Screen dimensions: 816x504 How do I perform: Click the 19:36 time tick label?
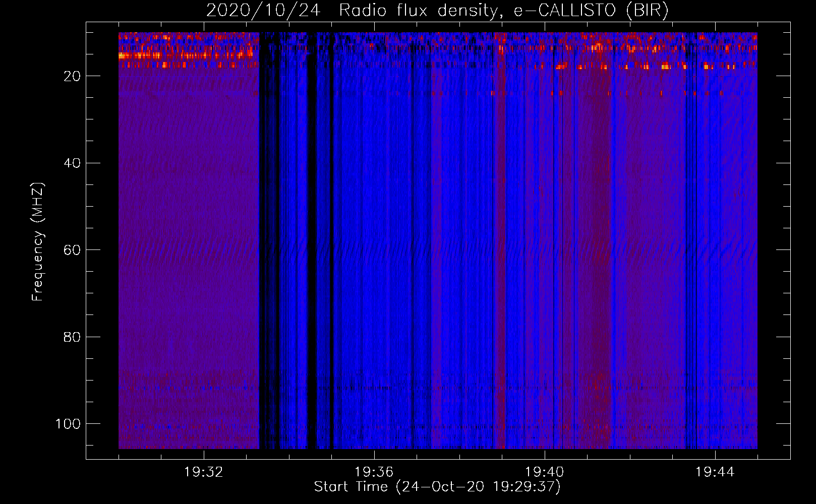[374, 472]
